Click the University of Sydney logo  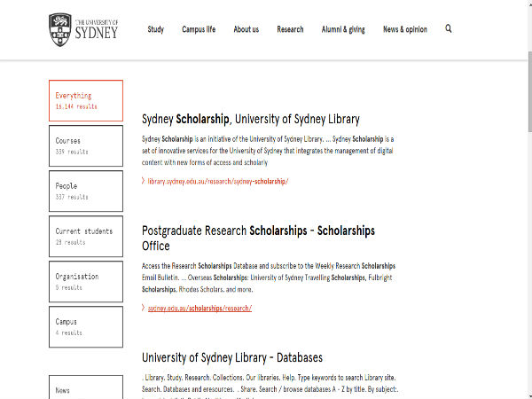click(83, 30)
